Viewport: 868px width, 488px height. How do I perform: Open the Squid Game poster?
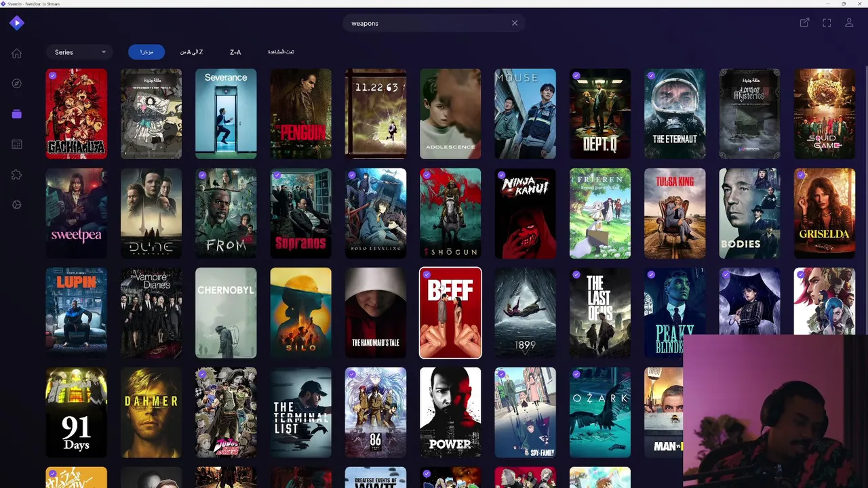(825, 114)
